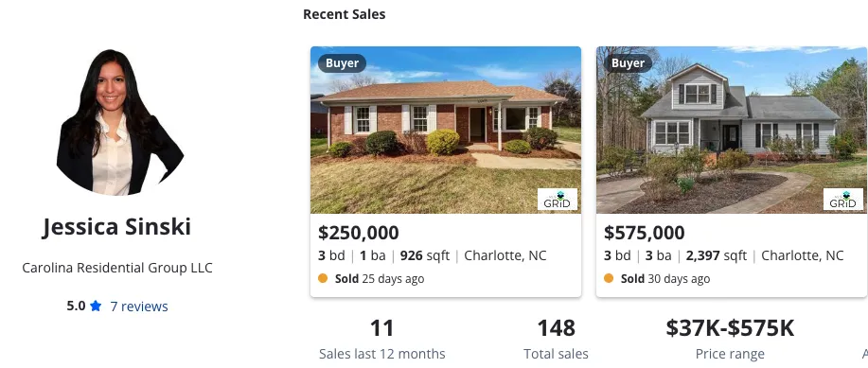This screenshot has height=368, width=868.
Task: Open the 7 reviews link
Action: 139,306
